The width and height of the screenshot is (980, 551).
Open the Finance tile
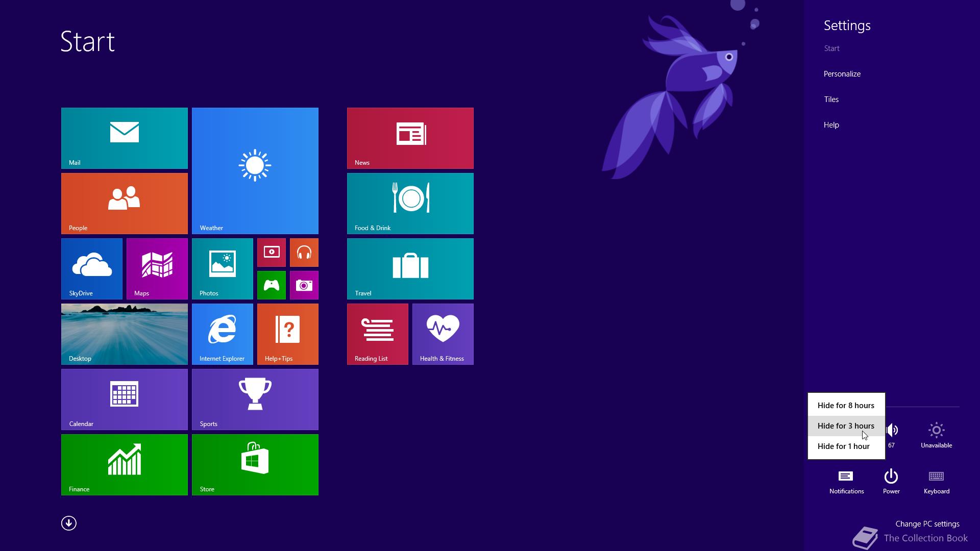click(x=125, y=465)
